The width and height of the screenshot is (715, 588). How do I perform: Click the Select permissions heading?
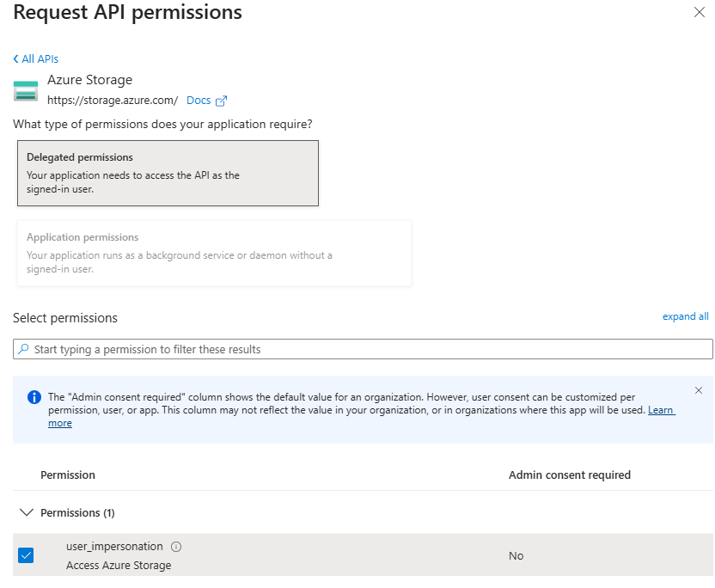tap(65, 318)
